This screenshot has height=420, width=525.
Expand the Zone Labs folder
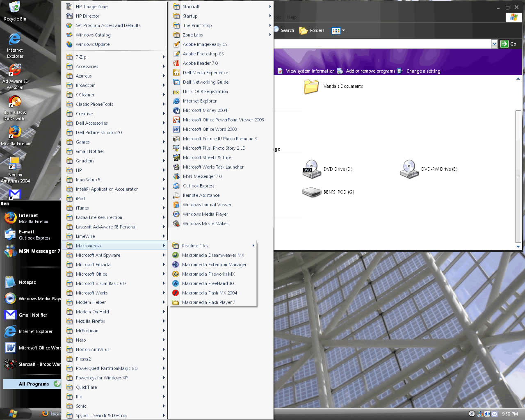[x=222, y=35]
